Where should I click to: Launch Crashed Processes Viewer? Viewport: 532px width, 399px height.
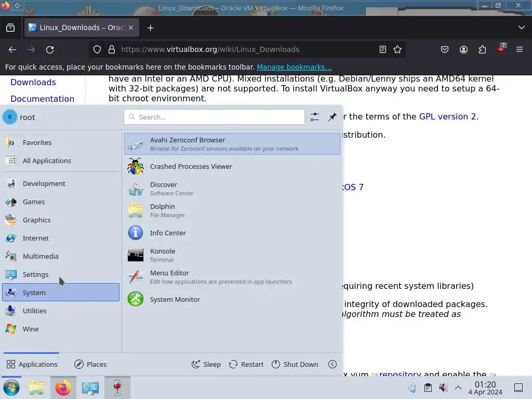pos(232,166)
